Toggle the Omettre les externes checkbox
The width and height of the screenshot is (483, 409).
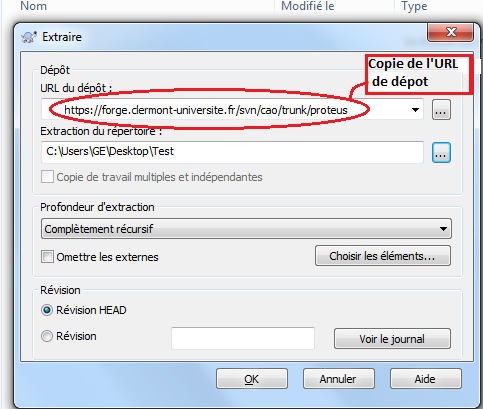click(x=47, y=257)
